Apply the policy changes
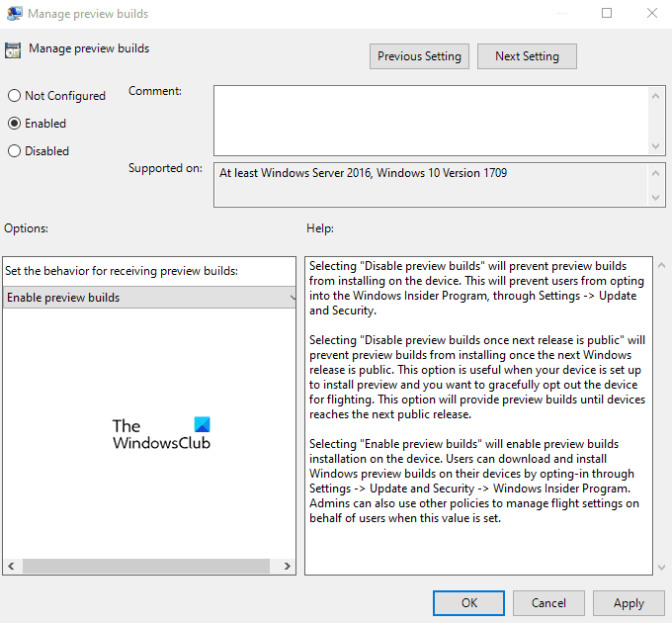This screenshot has width=672, height=623. 629,603
